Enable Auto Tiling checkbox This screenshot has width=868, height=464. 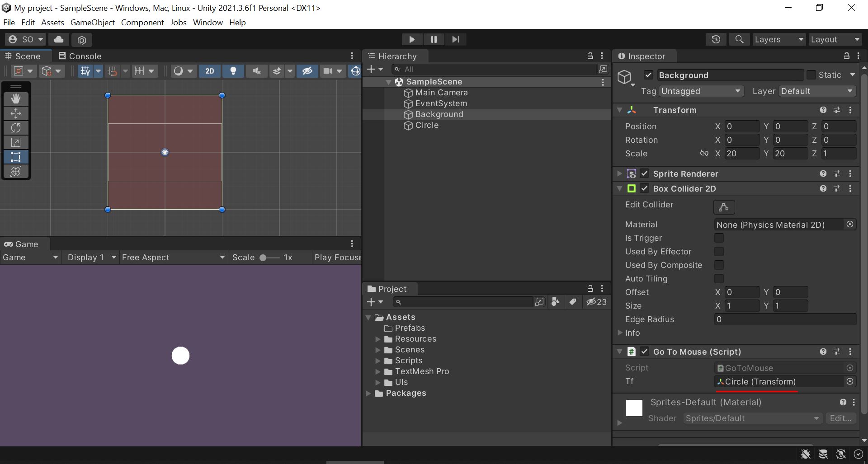coord(719,279)
